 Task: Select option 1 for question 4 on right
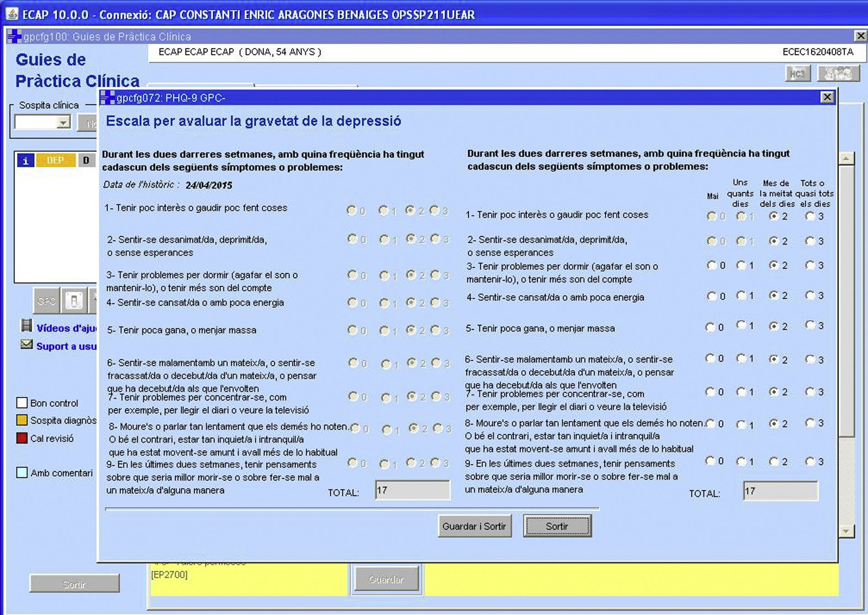tap(741, 296)
